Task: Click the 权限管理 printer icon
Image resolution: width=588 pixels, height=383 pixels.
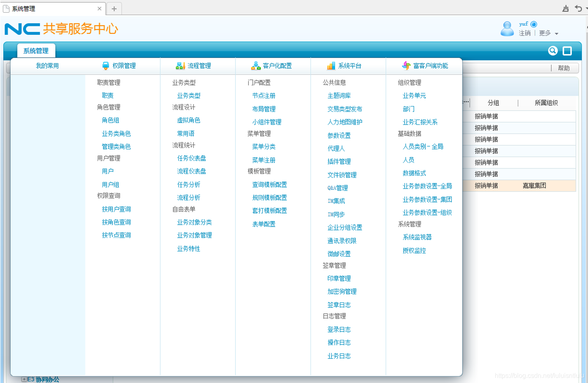Action: [x=106, y=66]
